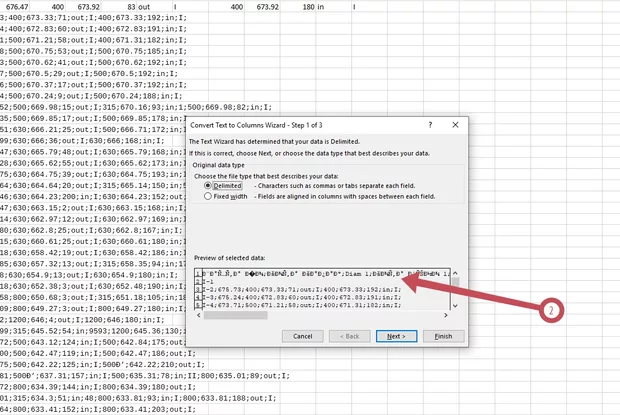Click the row ending 669.98;82;in;I;

[x=136, y=107]
